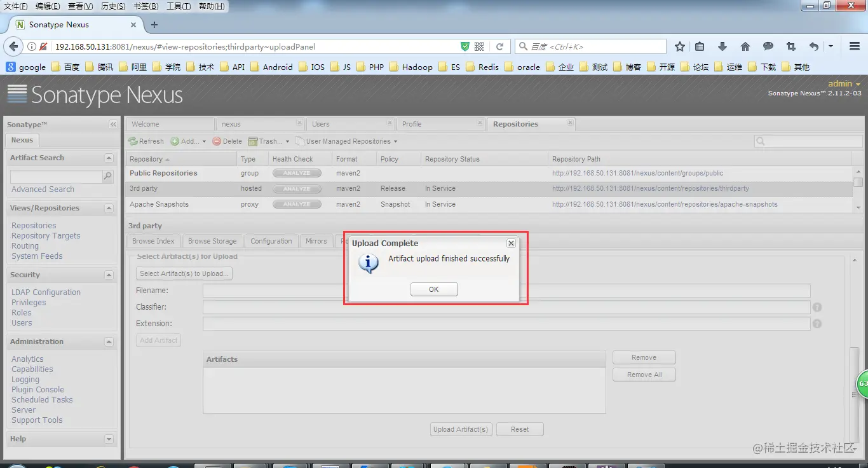
Task: Confirm the upload dialog with OK
Action: [x=434, y=289]
